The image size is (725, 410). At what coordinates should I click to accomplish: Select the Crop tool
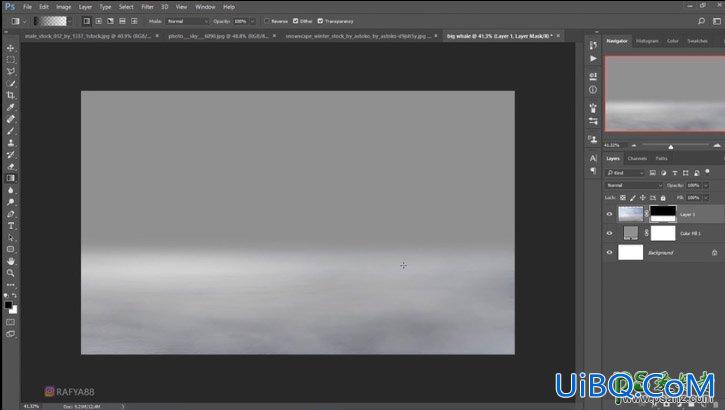pyautogui.click(x=10, y=95)
